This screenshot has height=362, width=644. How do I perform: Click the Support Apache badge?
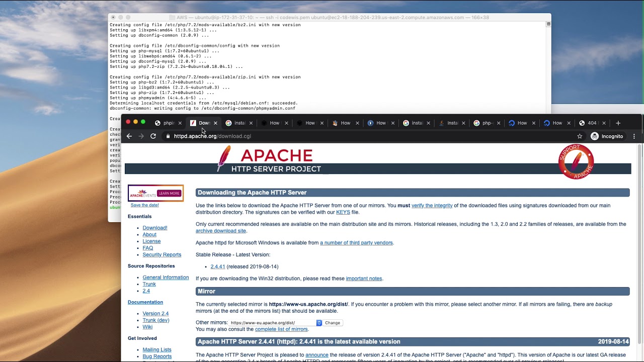click(x=576, y=161)
